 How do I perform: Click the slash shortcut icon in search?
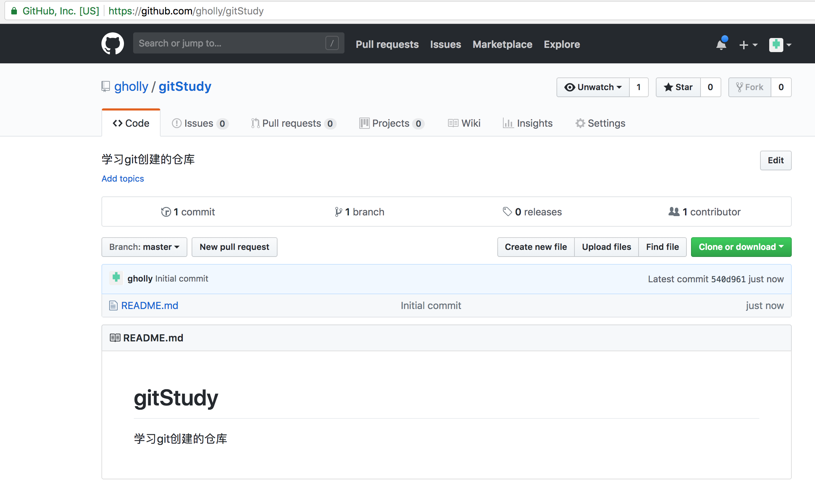[x=332, y=43]
